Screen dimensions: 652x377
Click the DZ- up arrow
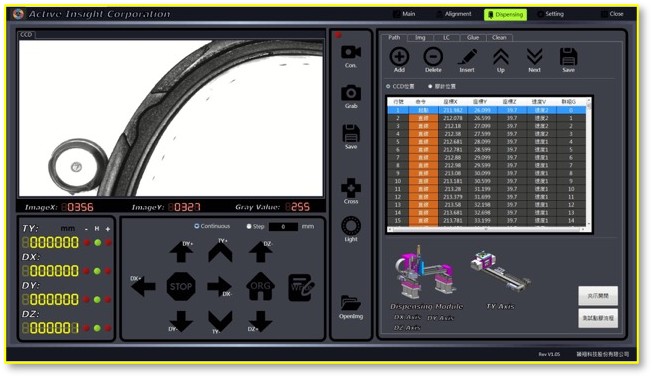click(x=260, y=252)
